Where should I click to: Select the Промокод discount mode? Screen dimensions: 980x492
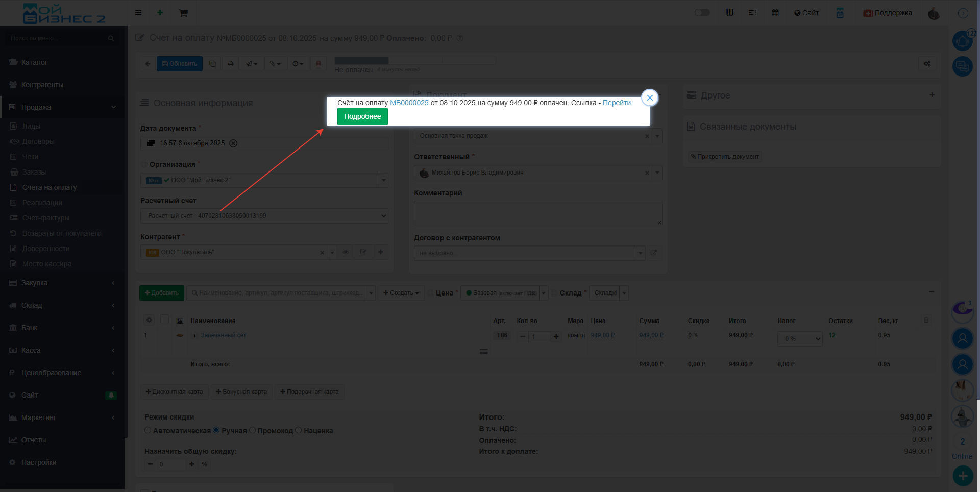pyautogui.click(x=252, y=430)
